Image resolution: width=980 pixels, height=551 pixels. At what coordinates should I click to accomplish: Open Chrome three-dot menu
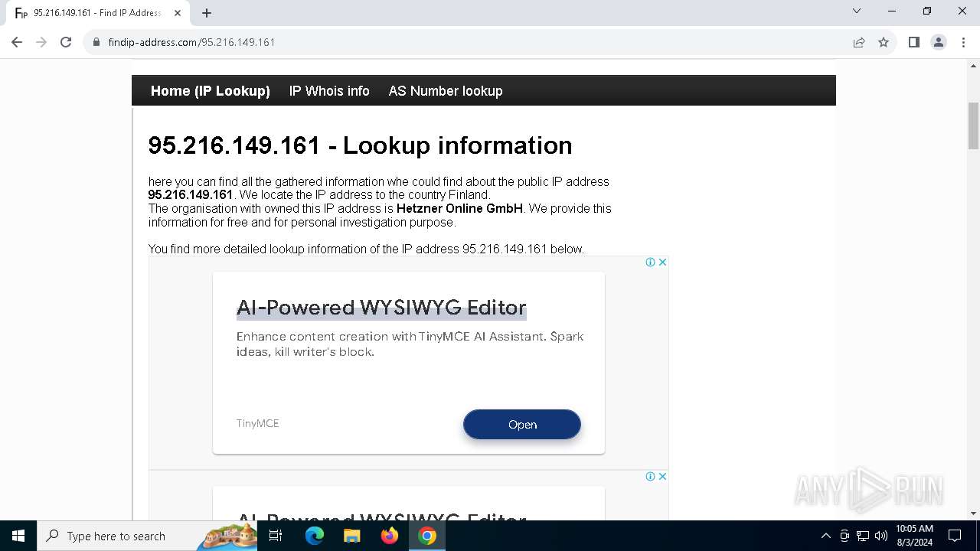(x=963, y=42)
